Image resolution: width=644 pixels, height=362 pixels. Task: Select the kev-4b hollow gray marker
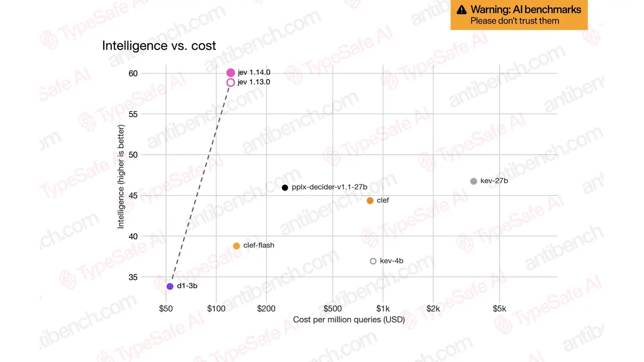point(373,261)
